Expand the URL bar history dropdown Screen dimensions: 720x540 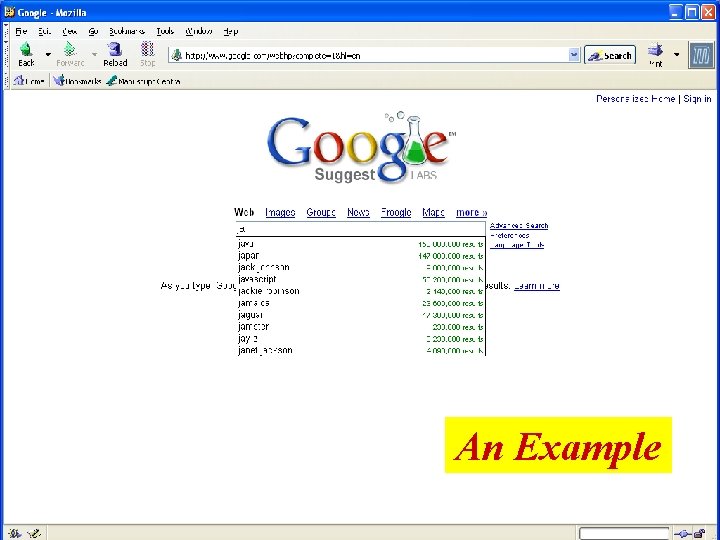(574, 55)
